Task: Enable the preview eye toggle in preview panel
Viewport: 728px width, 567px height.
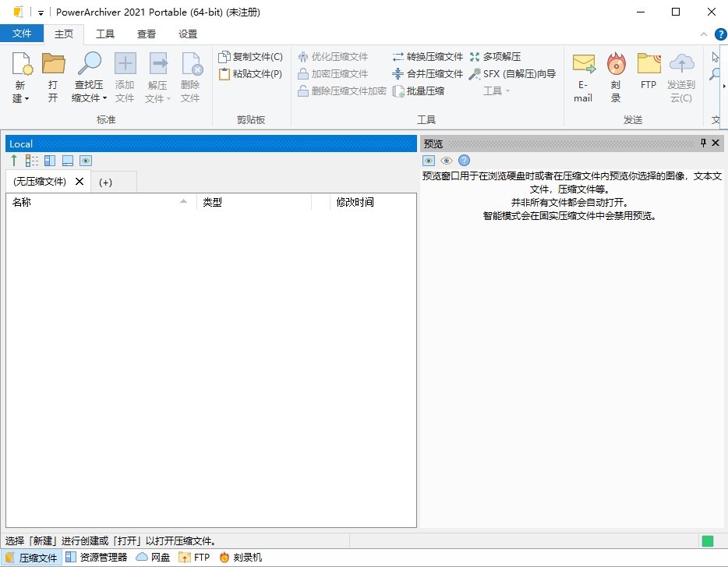Action: (x=447, y=160)
